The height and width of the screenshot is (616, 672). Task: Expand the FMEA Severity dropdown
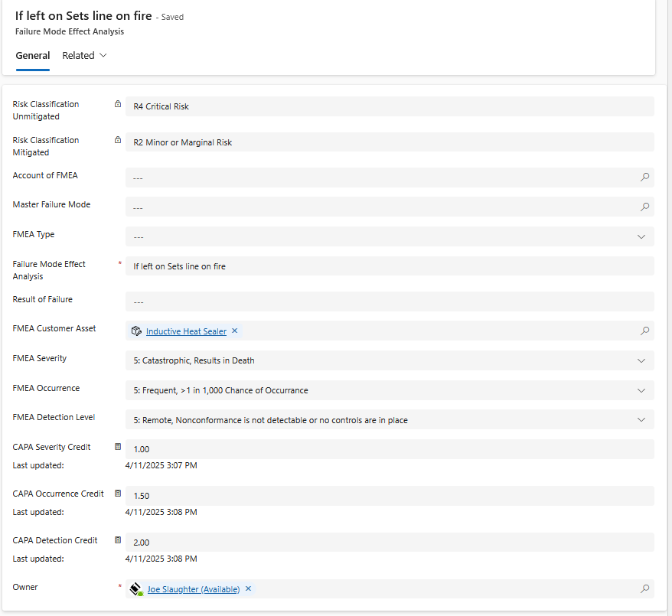click(x=641, y=360)
